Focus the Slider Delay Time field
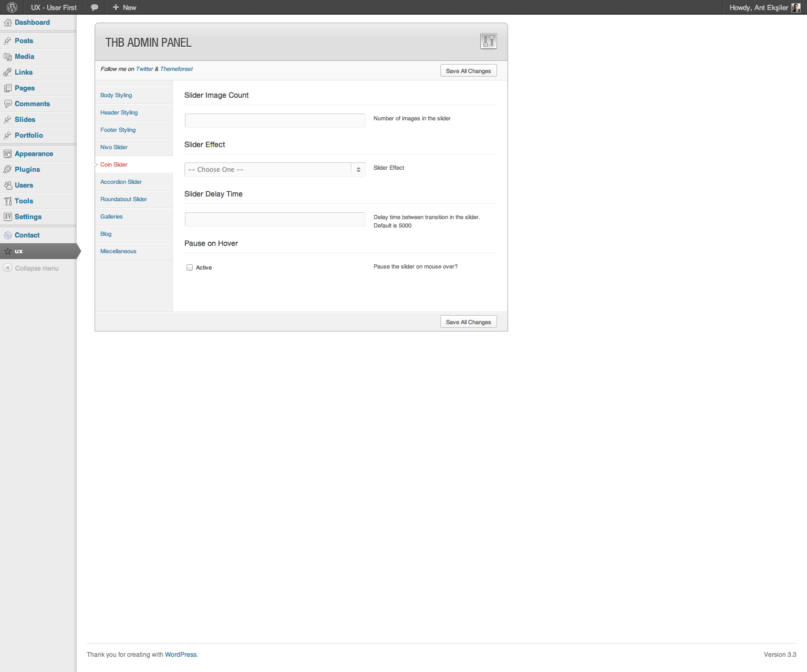Screen dimensions: 807x672 point(275,219)
